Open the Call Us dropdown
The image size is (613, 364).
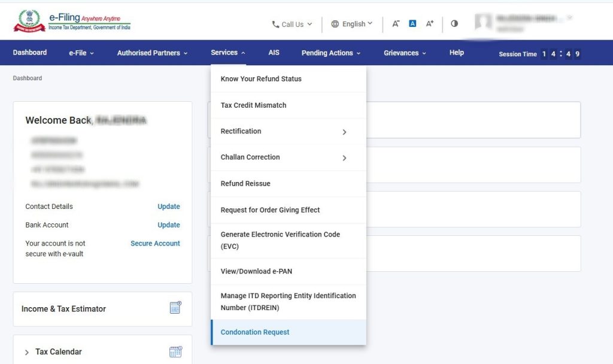292,24
